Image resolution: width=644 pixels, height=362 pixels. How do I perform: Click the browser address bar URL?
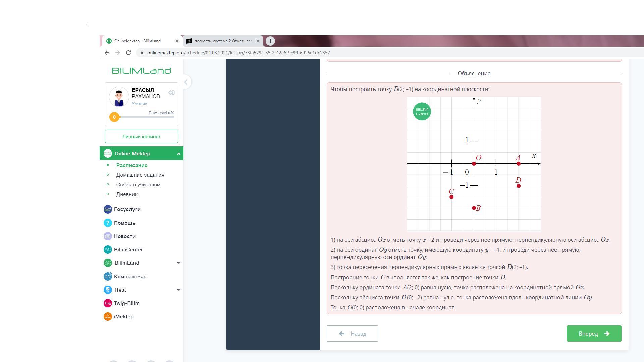238,53
